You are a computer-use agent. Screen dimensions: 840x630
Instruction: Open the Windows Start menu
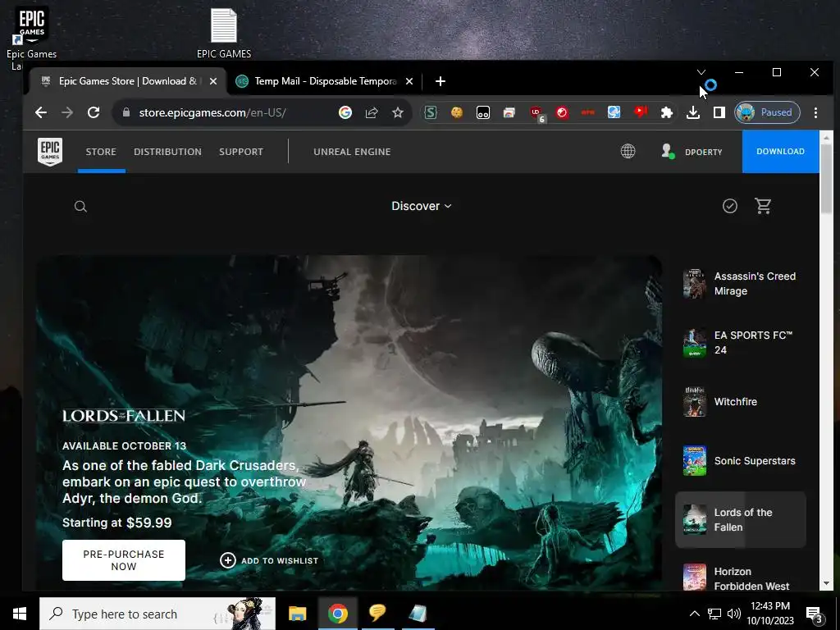(20, 614)
